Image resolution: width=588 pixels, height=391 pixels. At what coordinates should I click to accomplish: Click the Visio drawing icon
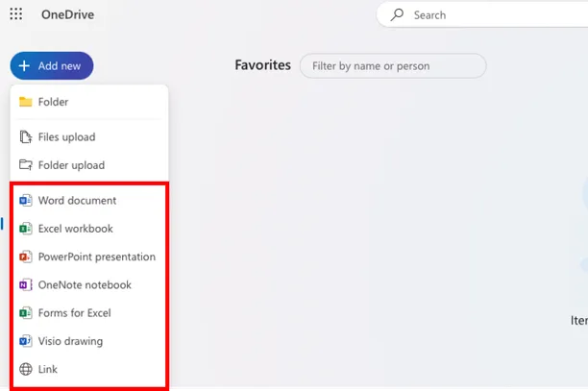tap(26, 341)
